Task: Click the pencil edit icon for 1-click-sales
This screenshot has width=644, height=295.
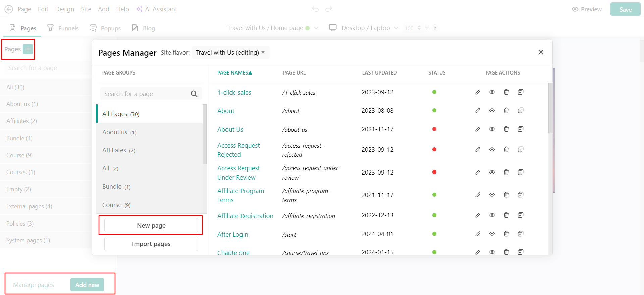Action: pos(478,92)
